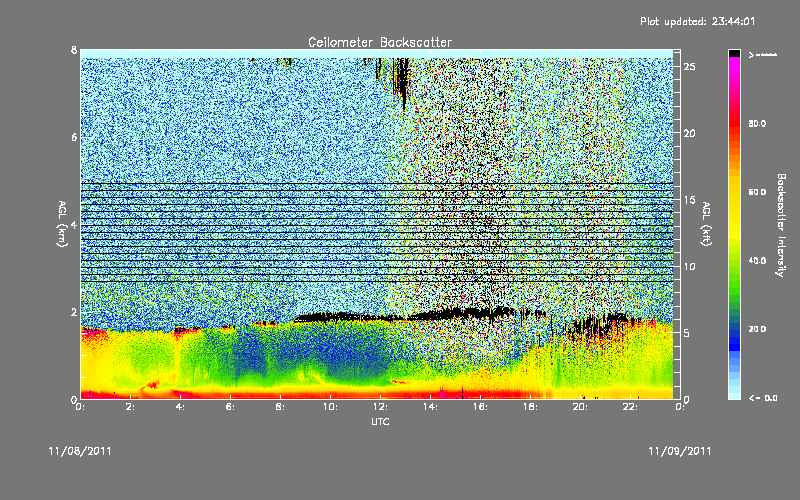Image resolution: width=800 pixels, height=500 pixels.
Task: Click the 14: hour tick on UTC axis
Action: pos(430,407)
